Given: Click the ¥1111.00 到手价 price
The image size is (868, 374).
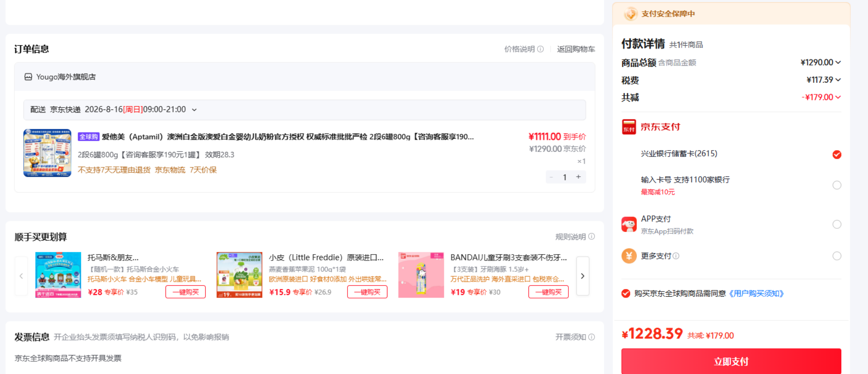Looking at the screenshot, I should tap(557, 137).
